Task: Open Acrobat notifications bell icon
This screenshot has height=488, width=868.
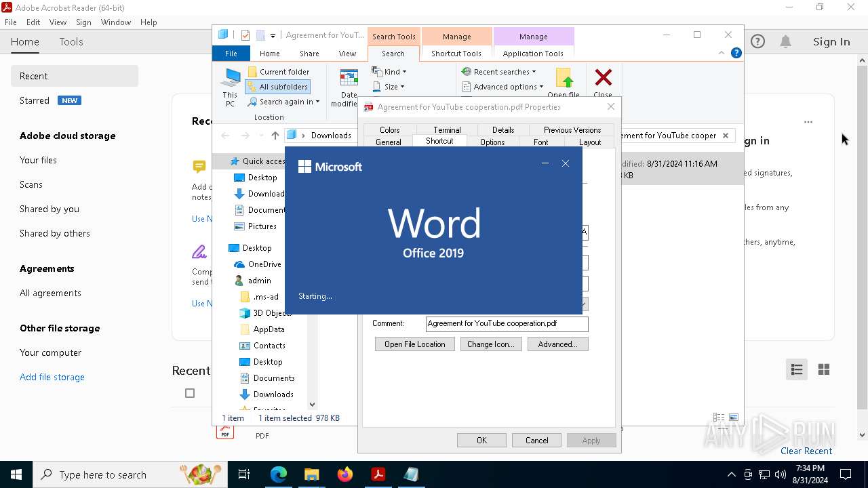Action: coord(785,42)
